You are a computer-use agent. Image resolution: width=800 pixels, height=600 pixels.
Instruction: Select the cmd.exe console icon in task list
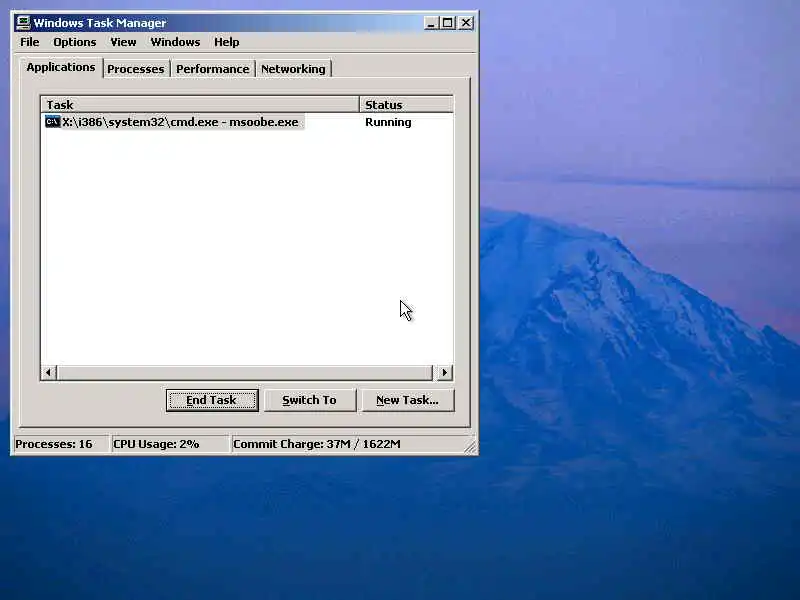(53, 122)
